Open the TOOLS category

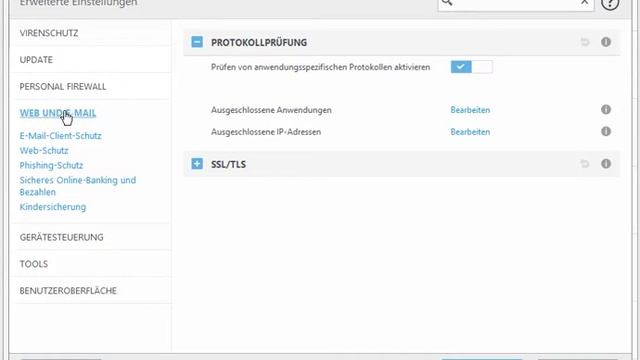34,264
